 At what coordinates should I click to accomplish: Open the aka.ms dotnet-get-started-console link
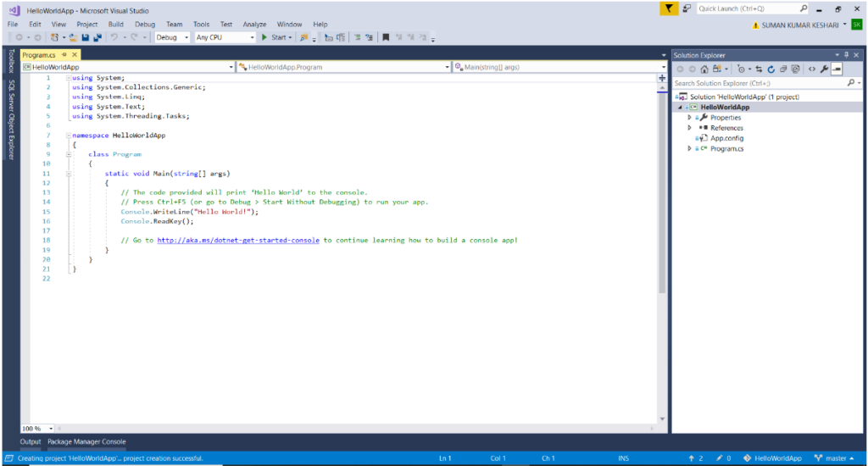tap(238, 240)
